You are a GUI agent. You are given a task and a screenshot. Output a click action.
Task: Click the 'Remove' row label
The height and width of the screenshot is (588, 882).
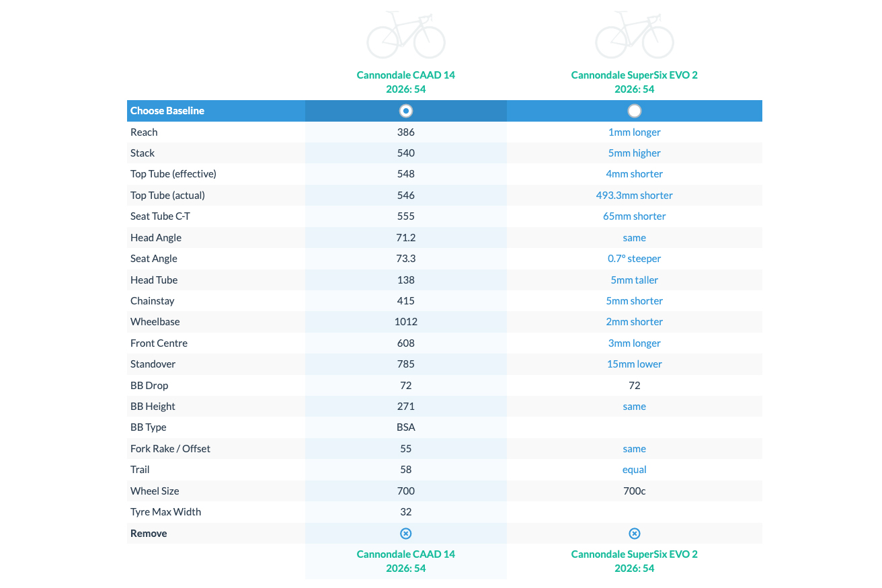149,534
